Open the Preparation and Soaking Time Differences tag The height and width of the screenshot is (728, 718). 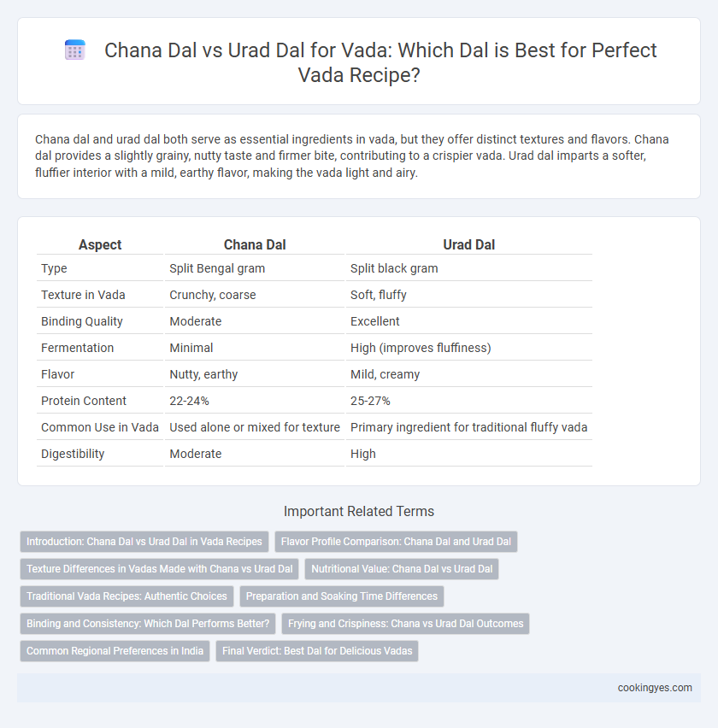(x=342, y=596)
